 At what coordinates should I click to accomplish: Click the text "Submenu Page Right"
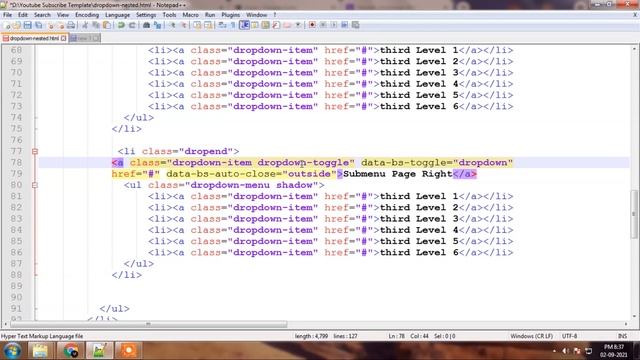point(398,174)
